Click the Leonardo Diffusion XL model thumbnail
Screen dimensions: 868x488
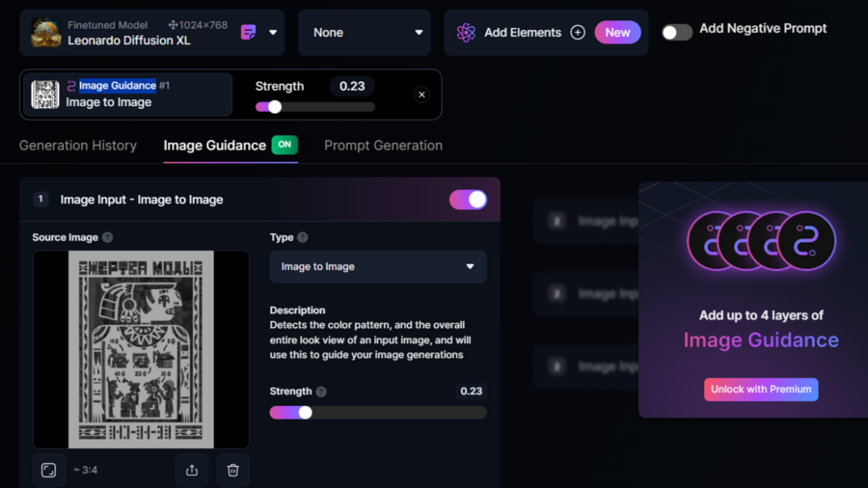(x=46, y=32)
